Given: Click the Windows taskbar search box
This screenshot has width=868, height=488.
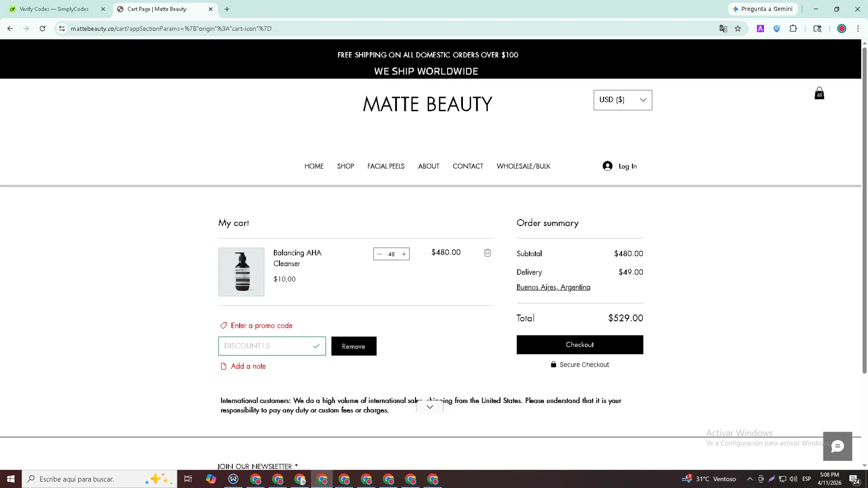Looking at the screenshot, I should point(100,479).
